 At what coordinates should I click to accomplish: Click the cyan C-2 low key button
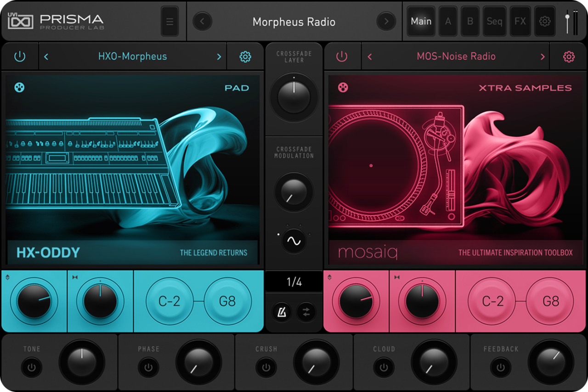pos(170,301)
